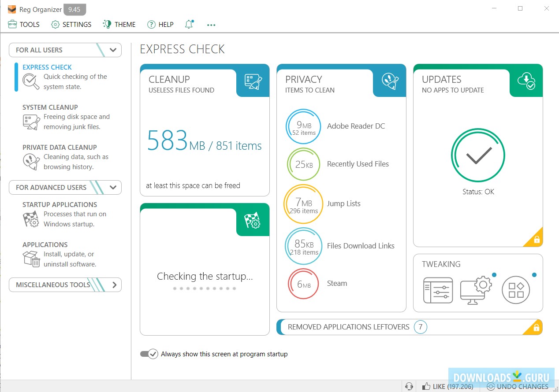This screenshot has height=392, width=559.
Task: Open the three-dots more menu
Action: (211, 25)
